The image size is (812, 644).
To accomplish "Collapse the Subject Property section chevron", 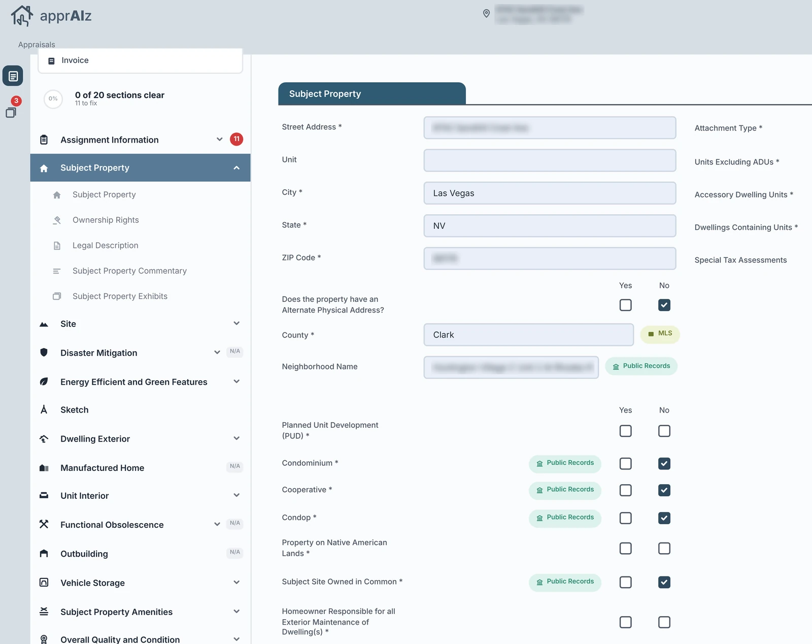I will pos(236,168).
